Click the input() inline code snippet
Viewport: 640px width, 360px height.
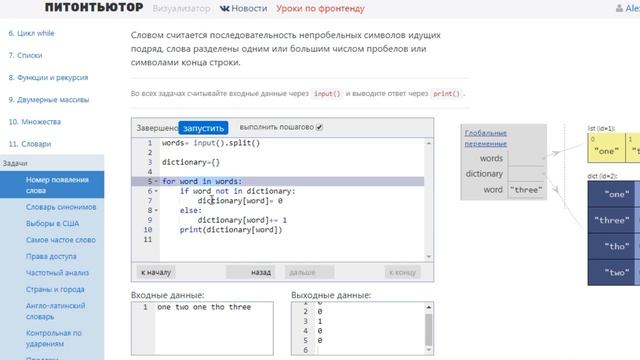pyautogui.click(x=327, y=93)
